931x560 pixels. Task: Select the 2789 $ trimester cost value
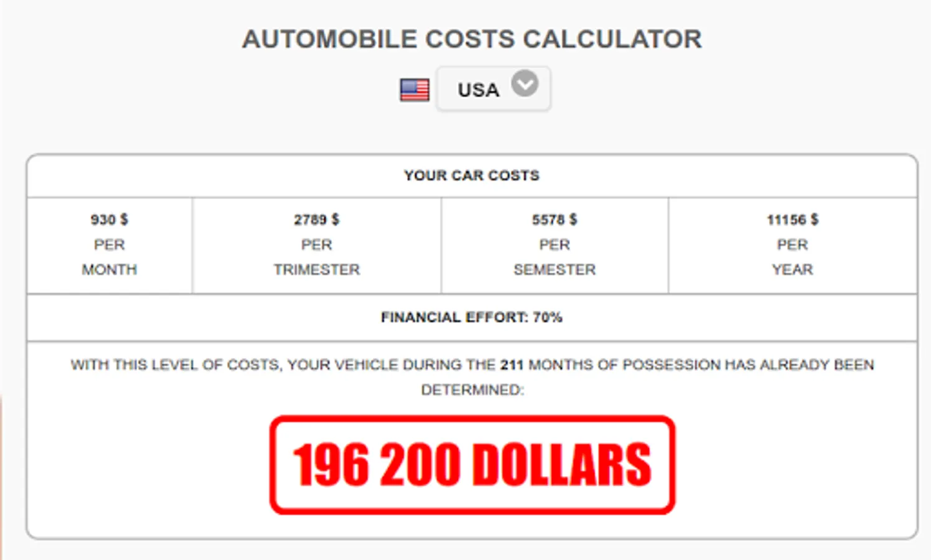click(316, 220)
